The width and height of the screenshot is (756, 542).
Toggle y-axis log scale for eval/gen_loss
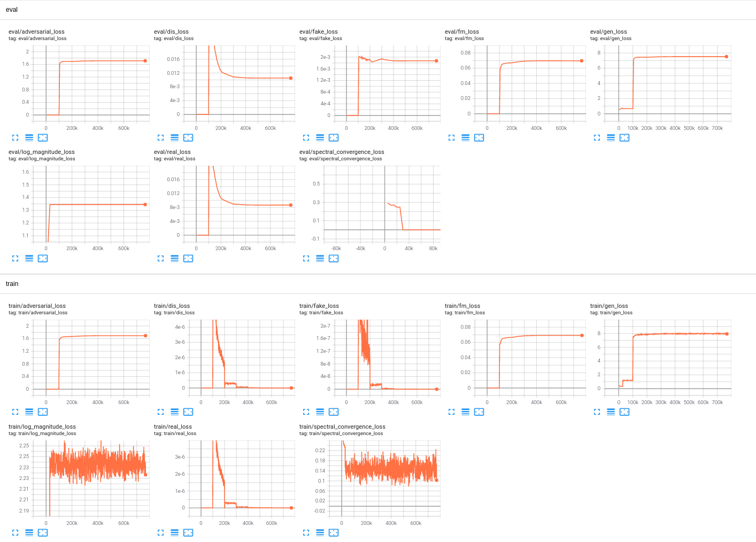coord(611,138)
